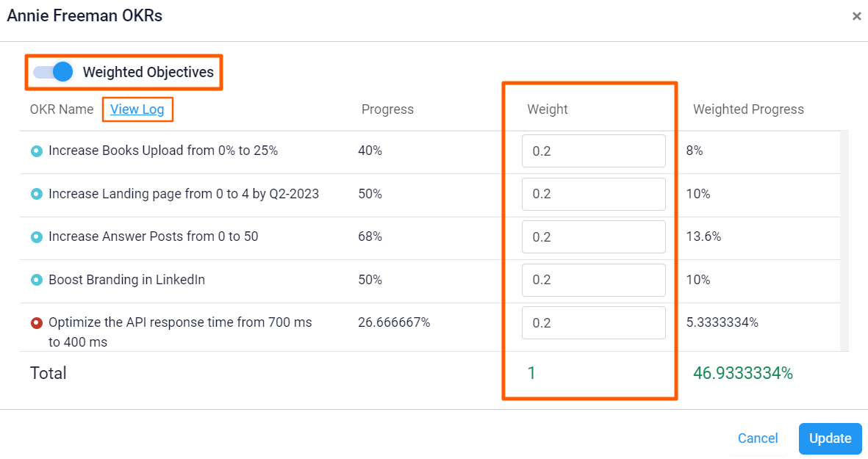Click the Weighted Progress column header
868x459 pixels.
(748, 109)
